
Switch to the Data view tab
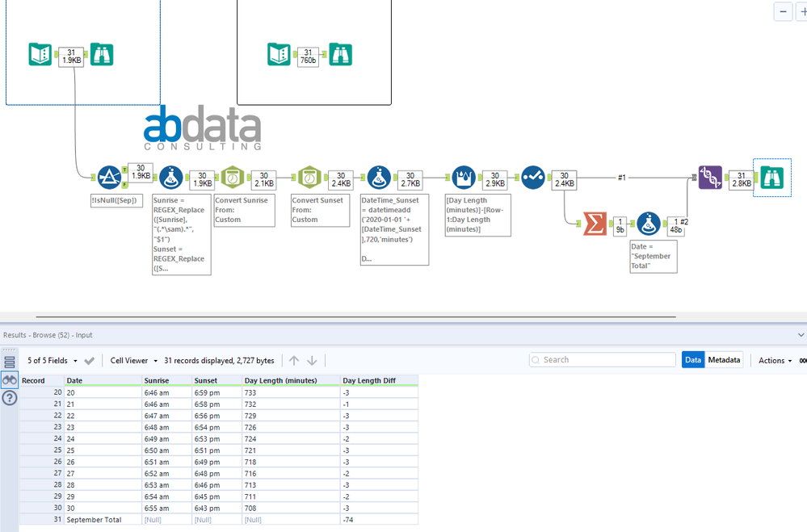(x=693, y=360)
